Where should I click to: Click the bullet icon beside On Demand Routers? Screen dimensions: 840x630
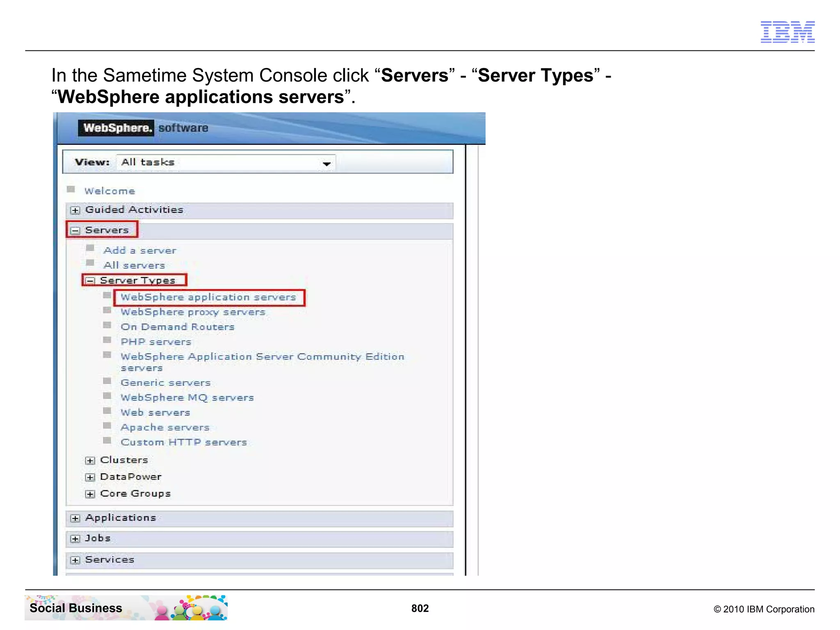point(107,325)
